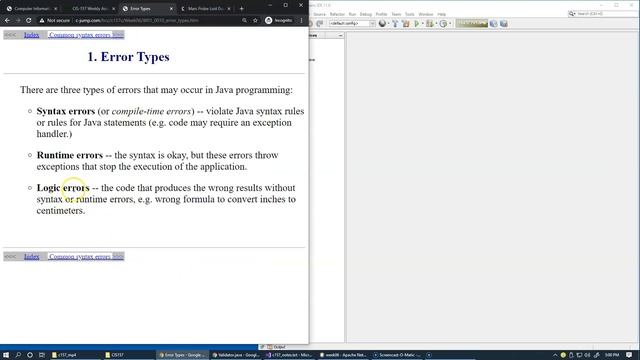
Task: Close the Computer Information tab
Action: [56, 9]
